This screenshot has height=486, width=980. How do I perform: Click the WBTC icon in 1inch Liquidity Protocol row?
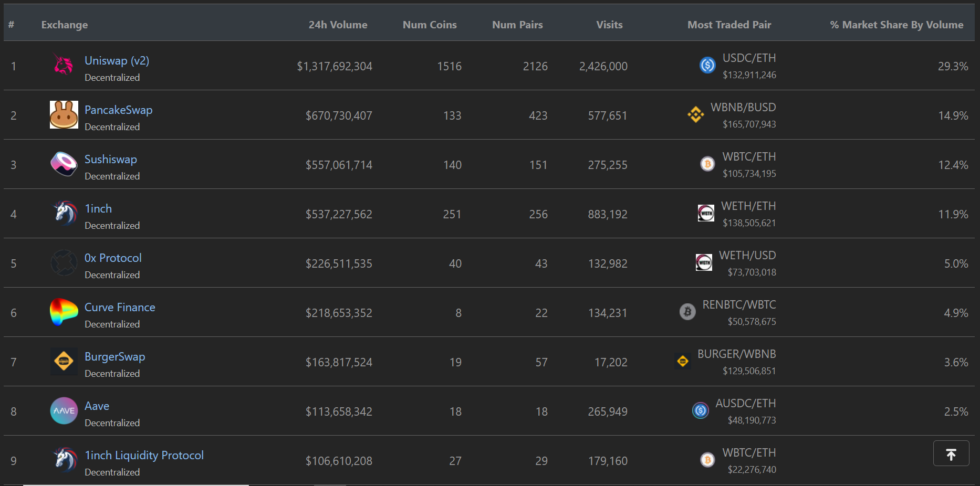(x=707, y=460)
